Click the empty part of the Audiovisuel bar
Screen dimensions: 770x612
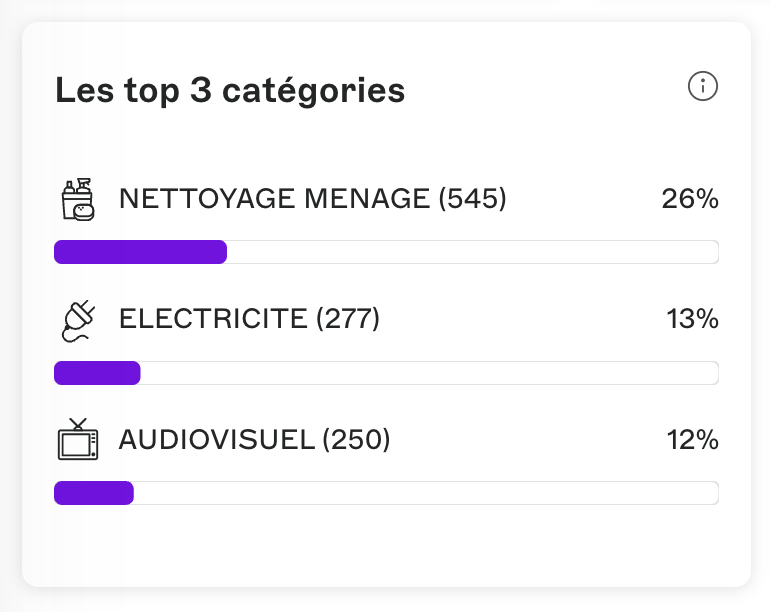coord(426,493)
